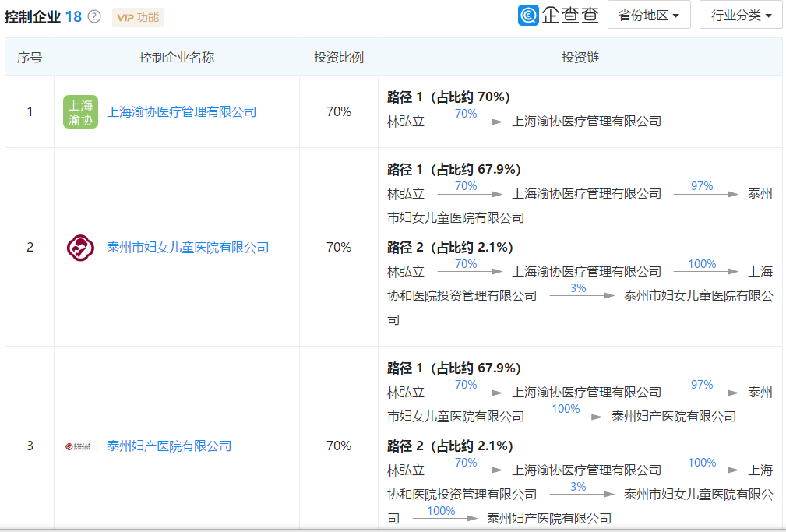Select row 2 heading 路径 2 (占比约 2.1%)
The width and height of the screenshot is (786, 532).
click(450, 247)
